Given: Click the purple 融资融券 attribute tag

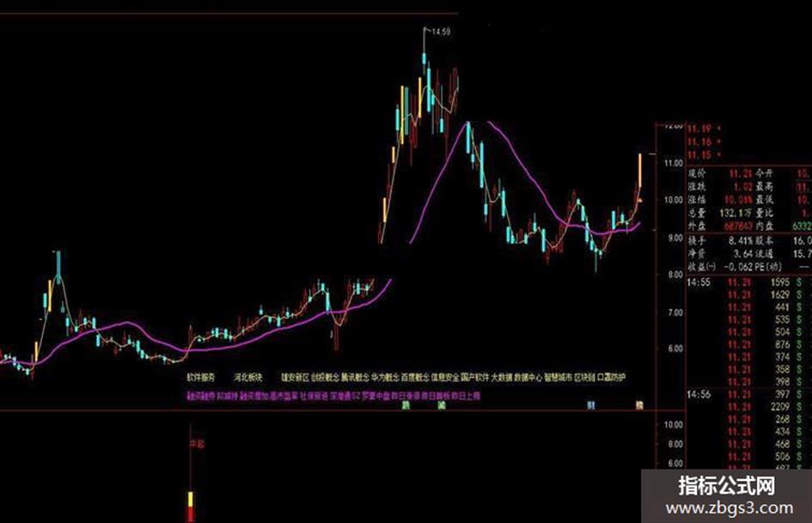Looking at the screenshot, I should tap(201, 396).
